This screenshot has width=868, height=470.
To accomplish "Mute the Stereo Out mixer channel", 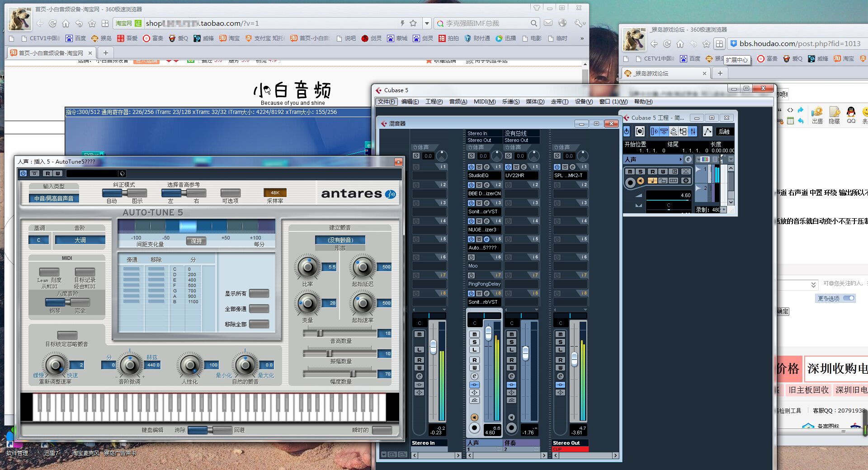I will coord(560,334).
